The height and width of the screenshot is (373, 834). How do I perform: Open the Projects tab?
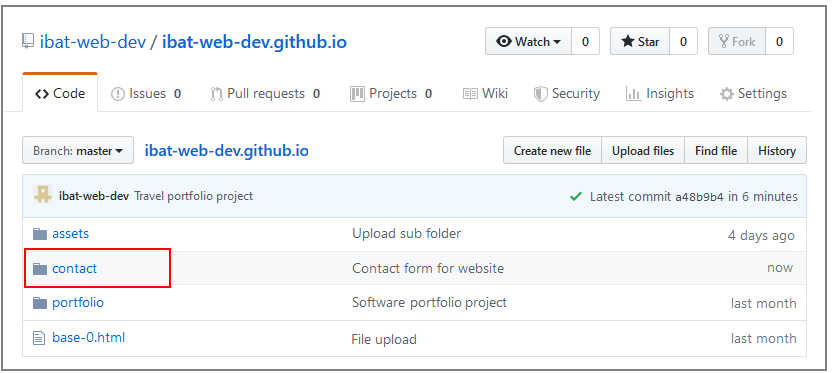click(391, 94)
